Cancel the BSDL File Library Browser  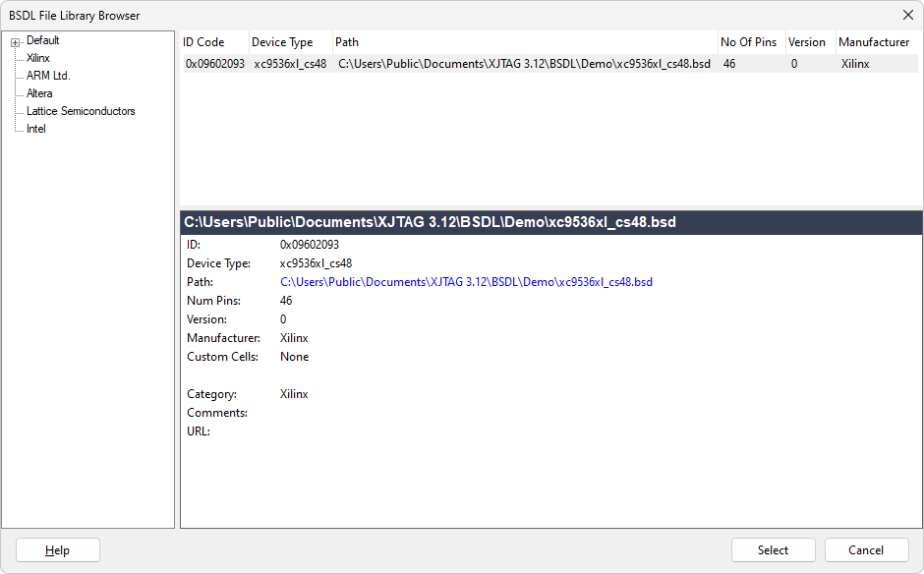point(866,550)
